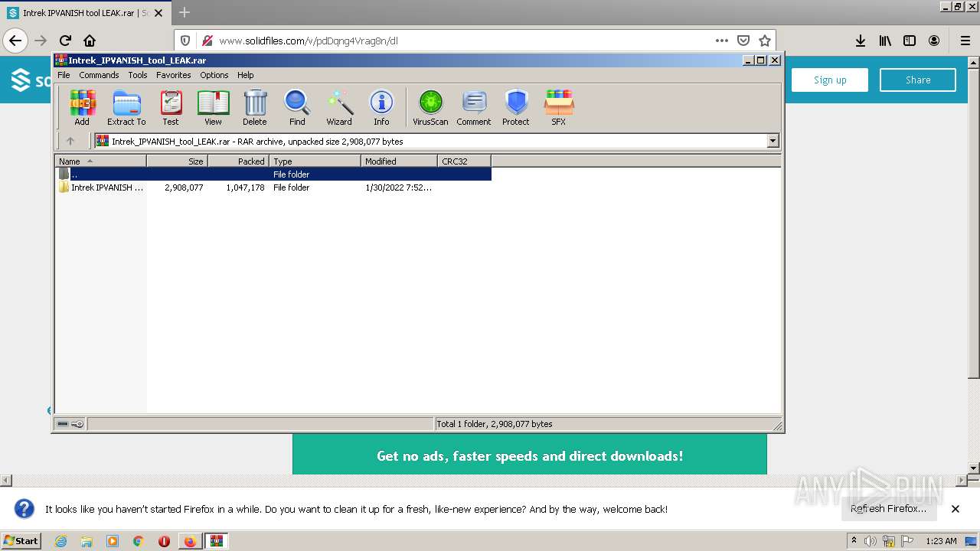Click the Share button on Solidfiles
The width and height of the screenshot is (980, 551).
918,80
